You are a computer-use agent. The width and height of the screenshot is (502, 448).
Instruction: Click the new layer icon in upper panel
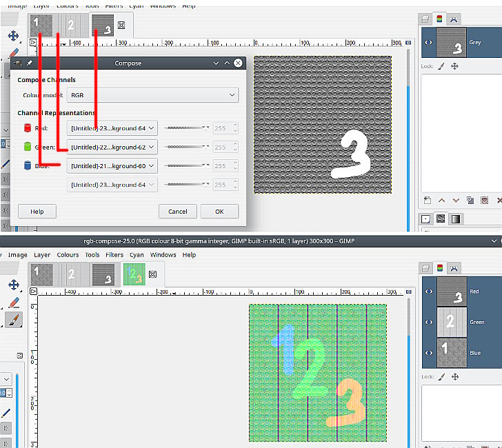point(427,201)
